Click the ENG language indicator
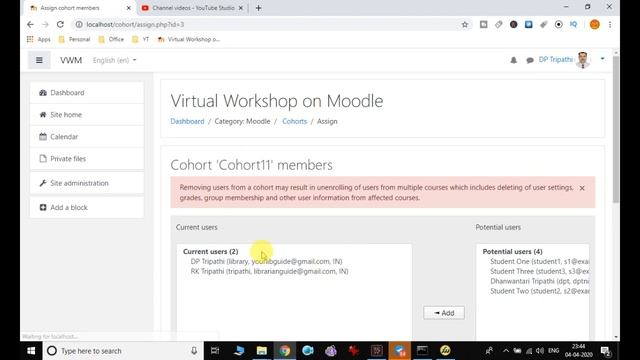The height and width of the screenshot is (360, 640). pyautogui.click(x=553, y=351)
